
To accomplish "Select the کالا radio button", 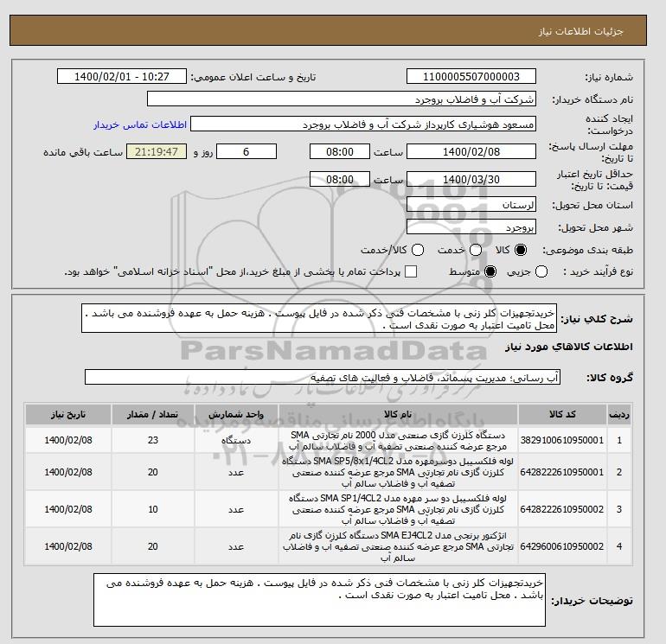I will pos(521,250).
